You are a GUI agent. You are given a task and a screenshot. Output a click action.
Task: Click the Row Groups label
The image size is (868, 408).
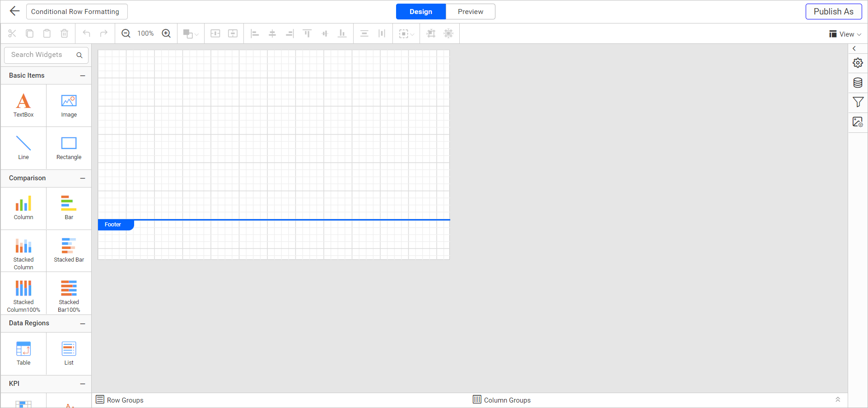pyautogui.click(x=125, y=400)
